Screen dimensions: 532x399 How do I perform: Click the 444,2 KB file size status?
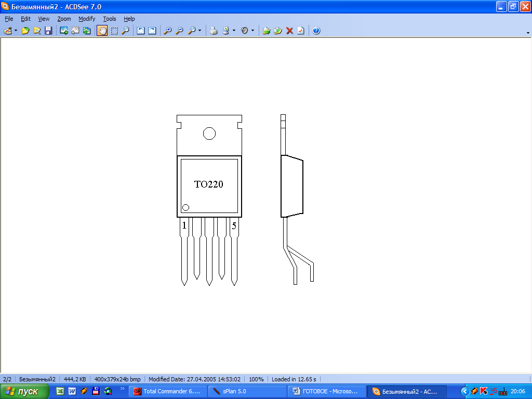[75, 379]
